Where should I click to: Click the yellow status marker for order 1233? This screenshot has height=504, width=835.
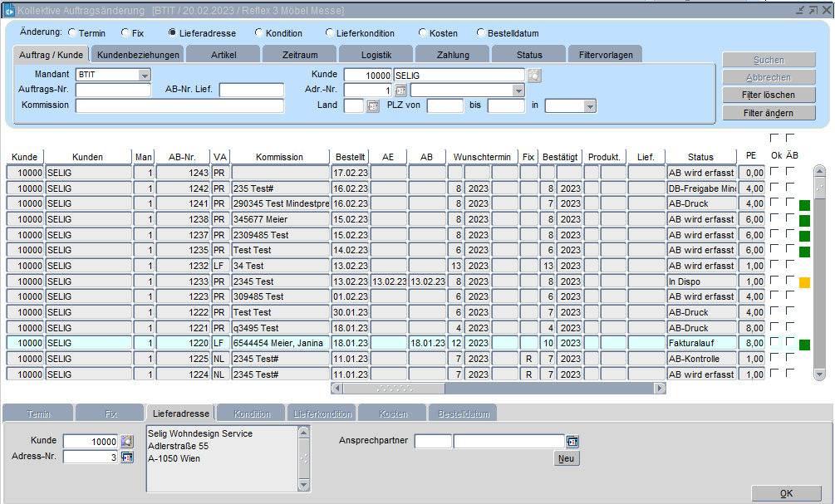(x=804, y=282)
